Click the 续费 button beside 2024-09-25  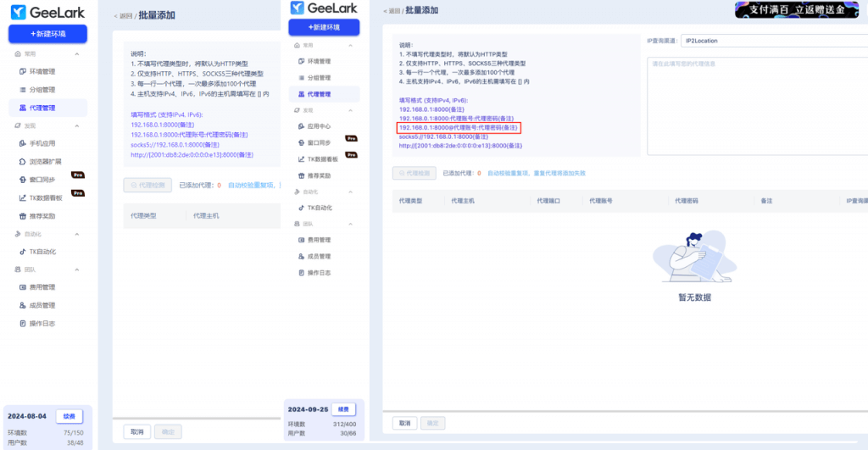[342, 408]
